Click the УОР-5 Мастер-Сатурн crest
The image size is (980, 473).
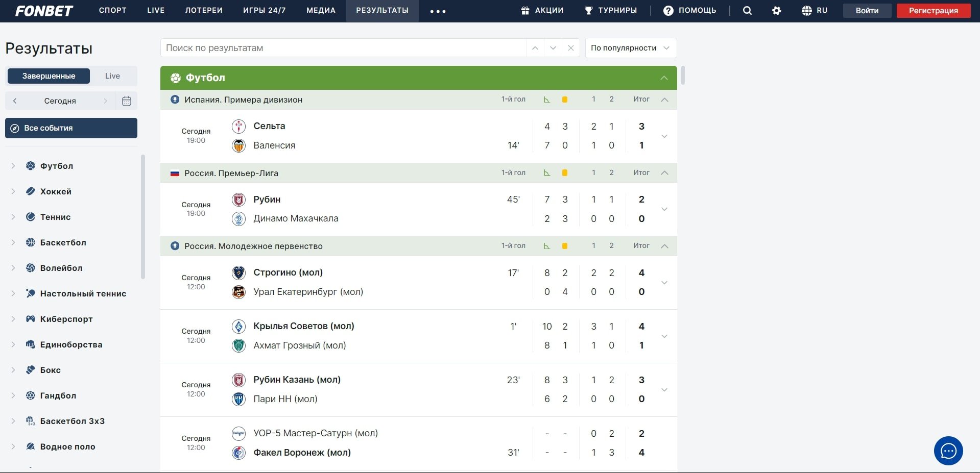(x=238, y=434)
